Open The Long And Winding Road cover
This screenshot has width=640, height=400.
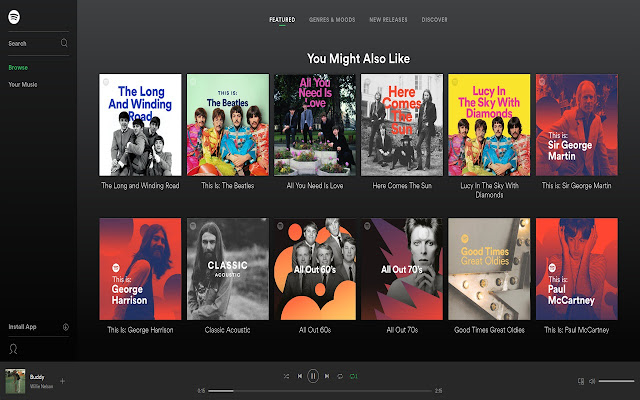[x=140, y=125]
